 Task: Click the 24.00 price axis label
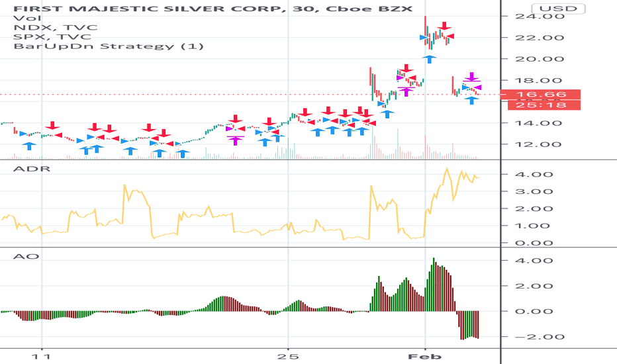pos(540,16)
